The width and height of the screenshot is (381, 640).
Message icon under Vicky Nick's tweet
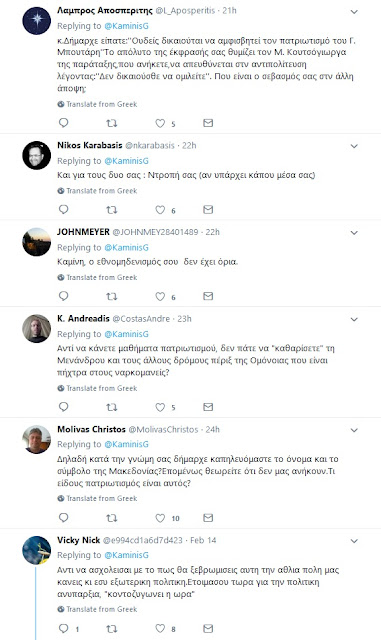pyautogui.click(x=208, y=628)
